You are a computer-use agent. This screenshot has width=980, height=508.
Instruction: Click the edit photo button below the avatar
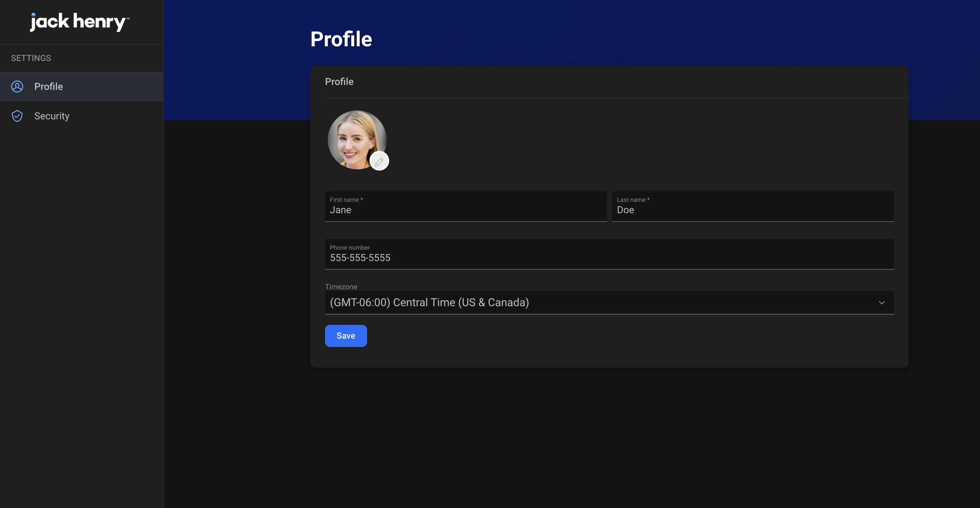pos(379,160)
